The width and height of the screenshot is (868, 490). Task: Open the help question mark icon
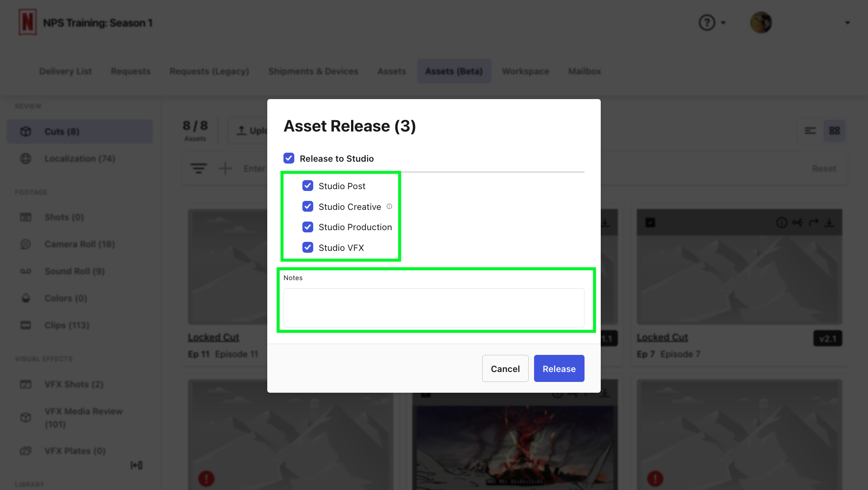(707, 23)
